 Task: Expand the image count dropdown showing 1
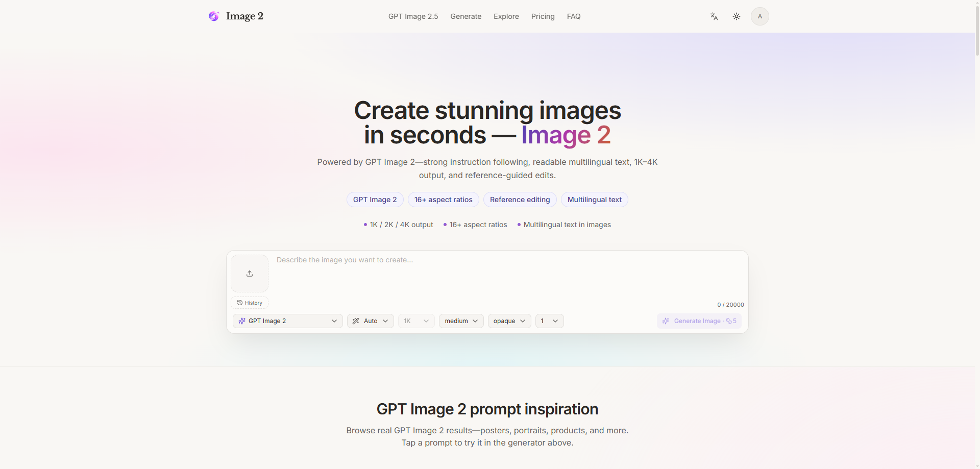click(x=550, y=321)
